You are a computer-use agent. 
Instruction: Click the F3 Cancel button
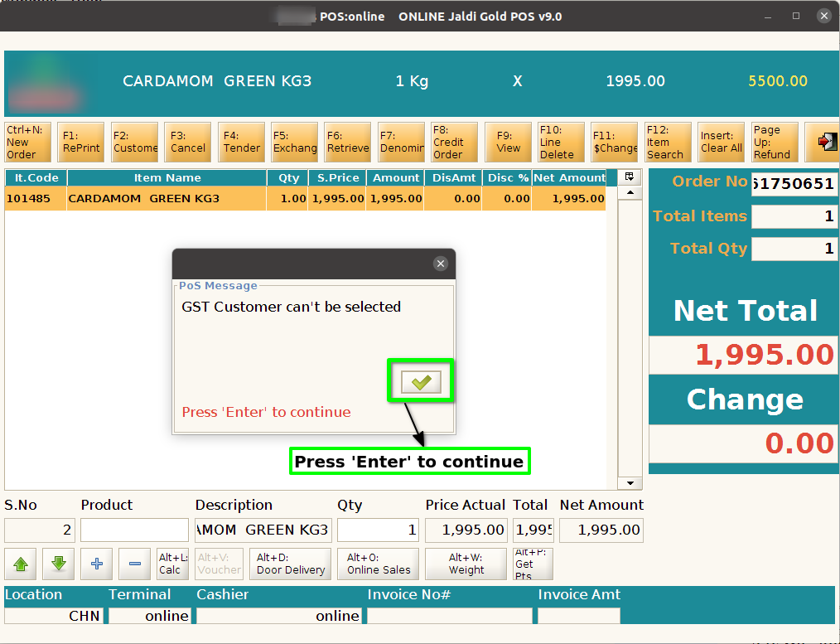(x=187, y=142)
